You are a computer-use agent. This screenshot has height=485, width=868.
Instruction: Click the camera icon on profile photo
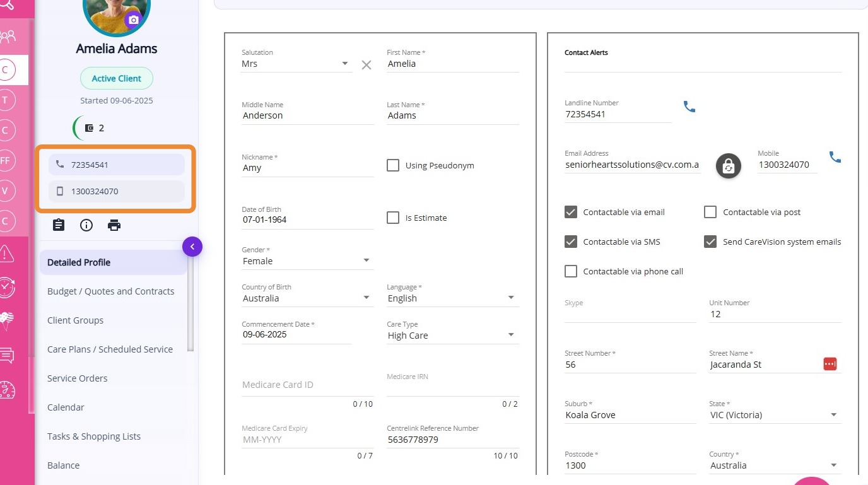tap(133, 20)
